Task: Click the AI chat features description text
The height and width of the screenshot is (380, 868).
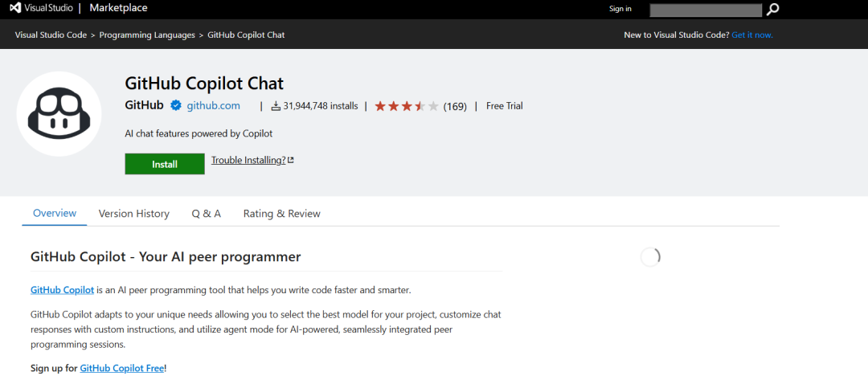Action: 199,133
